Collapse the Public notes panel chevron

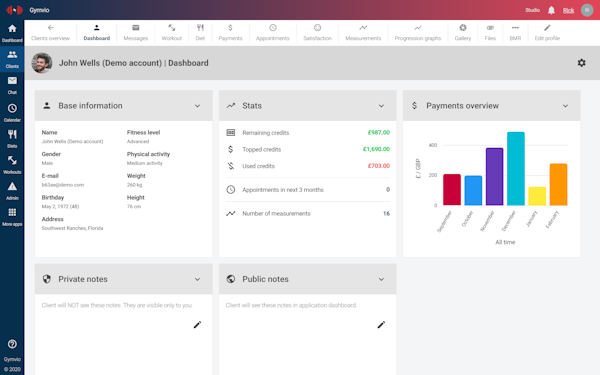pyautogui.click(x=381, y=279)
